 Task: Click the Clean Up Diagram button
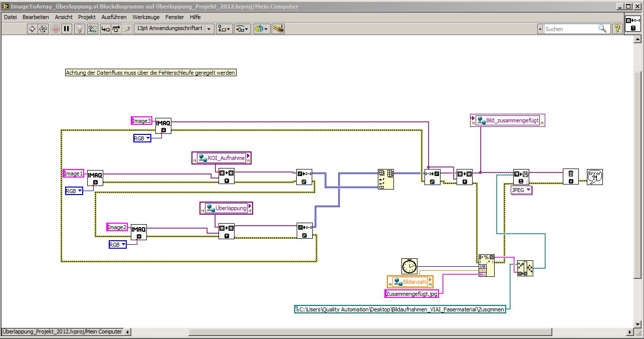[x=278, y=29]
